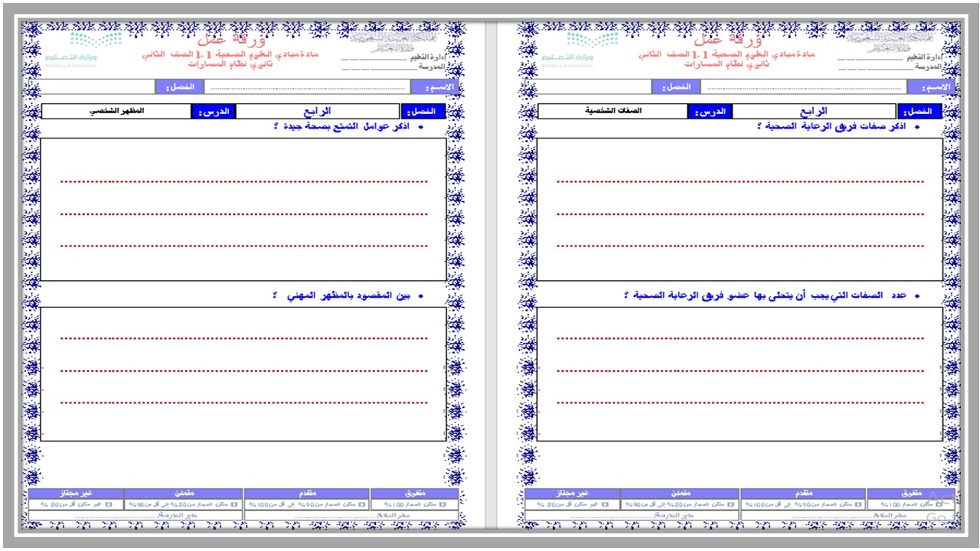Select the lesson title المظهر الشخصي
This screenshot has height=551, width=980.
116,111
